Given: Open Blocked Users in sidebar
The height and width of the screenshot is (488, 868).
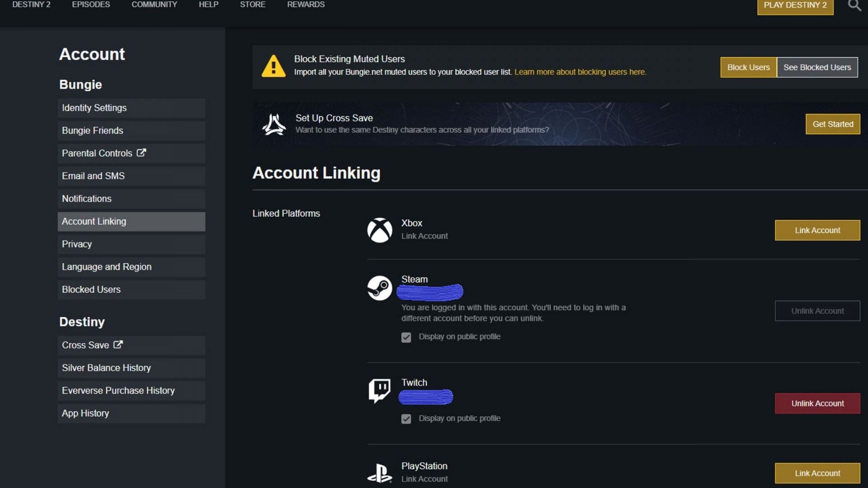Looking at the screenshot, I should click(x=132, y=290).
